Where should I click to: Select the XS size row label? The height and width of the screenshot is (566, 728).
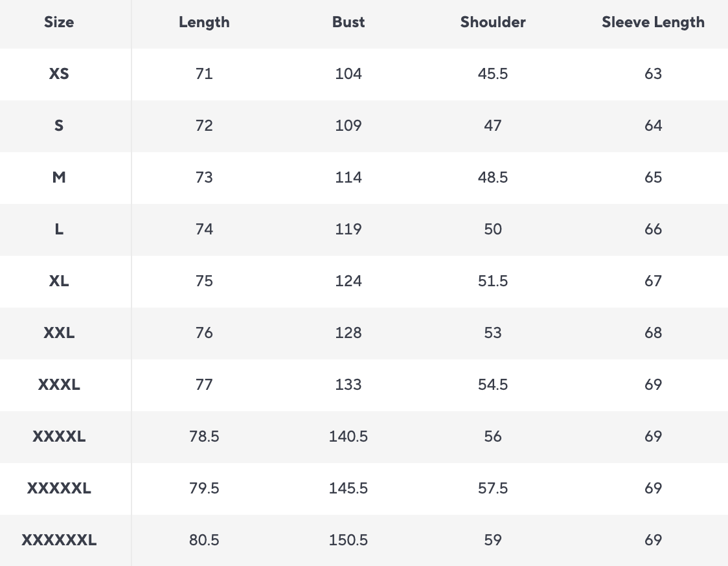tap(59, 74)
